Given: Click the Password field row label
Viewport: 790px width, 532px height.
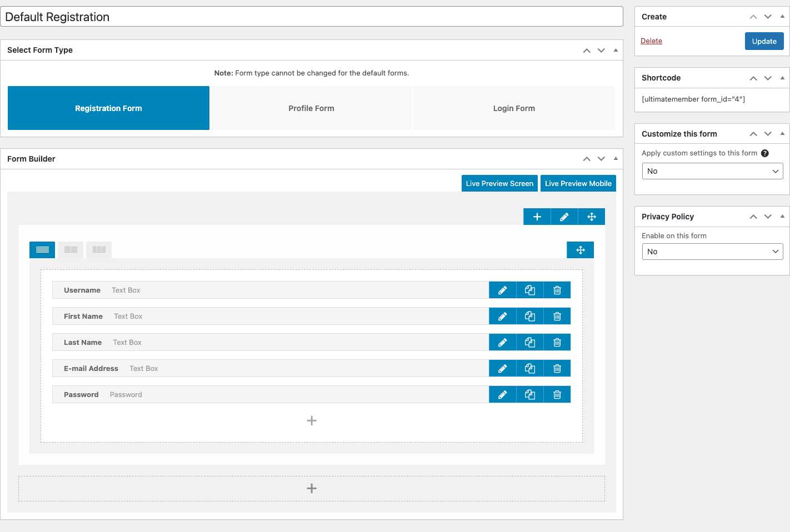Looking at the screenshot, I should (x=81, y=395).
